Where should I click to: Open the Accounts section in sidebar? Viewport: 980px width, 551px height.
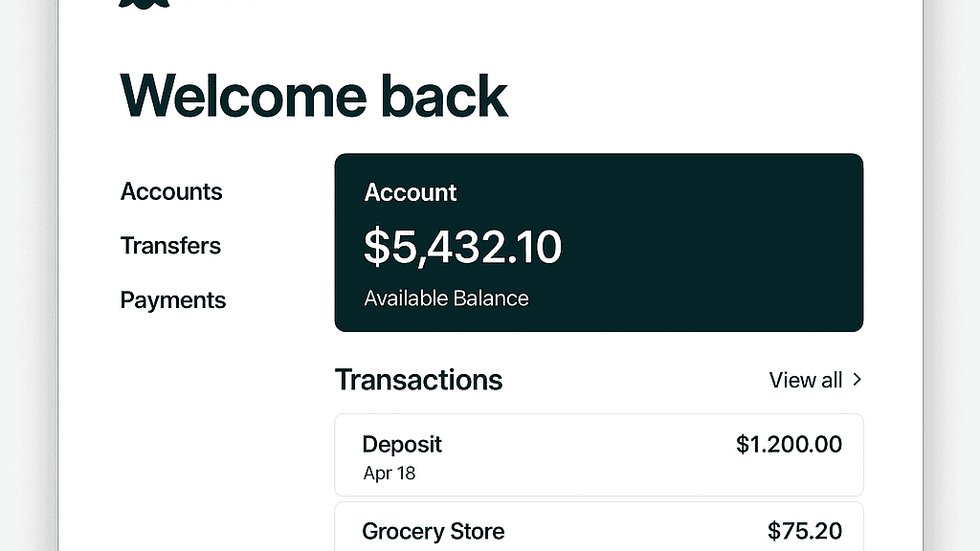[x=171, y=191]
